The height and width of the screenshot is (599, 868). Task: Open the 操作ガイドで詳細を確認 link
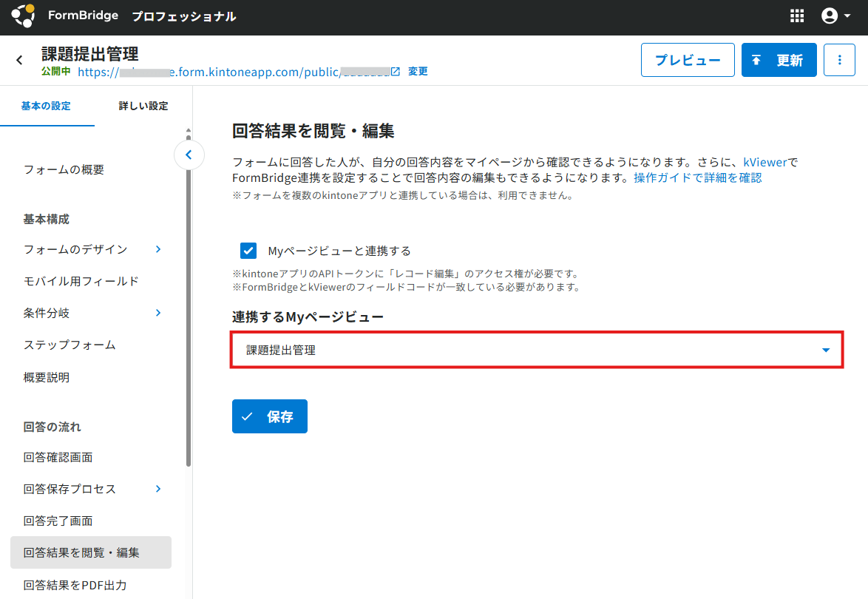point(697,177)
